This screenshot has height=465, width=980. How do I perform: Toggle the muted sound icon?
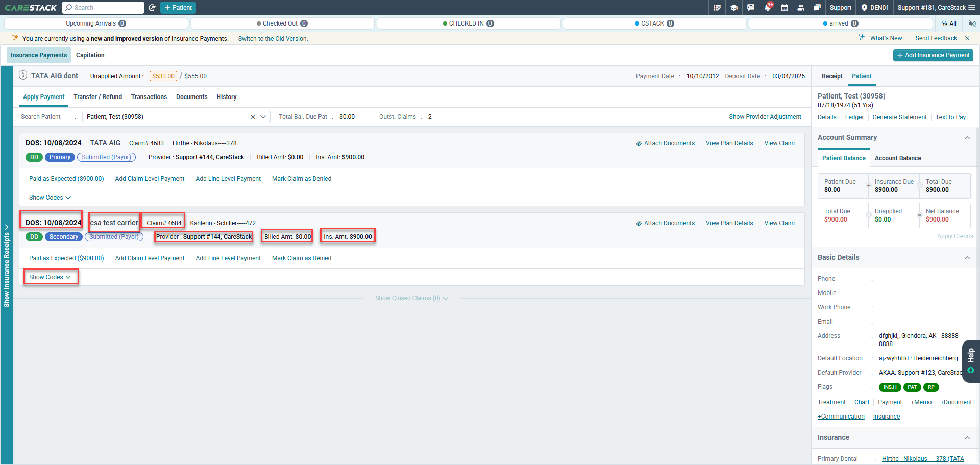click(972, 23)
